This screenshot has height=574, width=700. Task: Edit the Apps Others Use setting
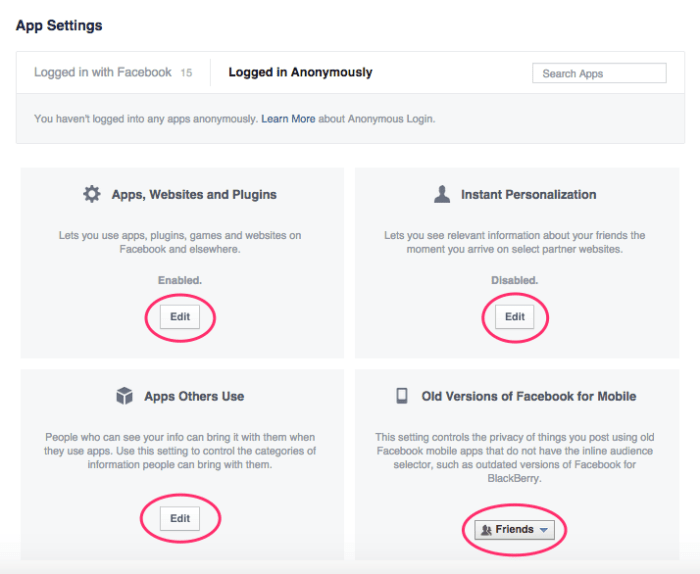(179, 518)
